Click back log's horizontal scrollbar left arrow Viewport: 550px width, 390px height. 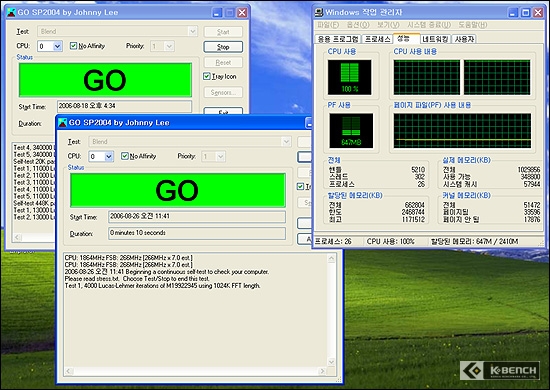click(x=17, y=237)
